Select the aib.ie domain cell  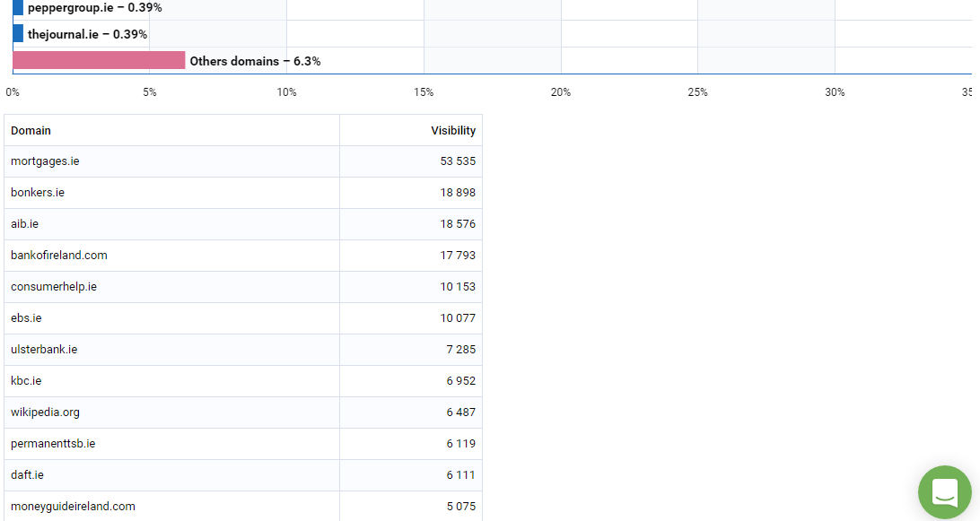point(172,223)
